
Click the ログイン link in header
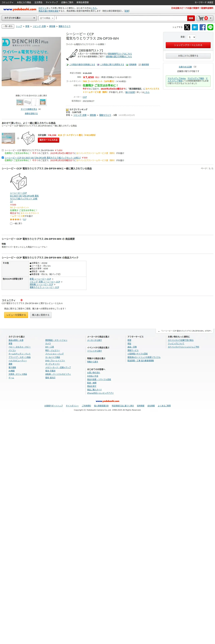[42, 8]
